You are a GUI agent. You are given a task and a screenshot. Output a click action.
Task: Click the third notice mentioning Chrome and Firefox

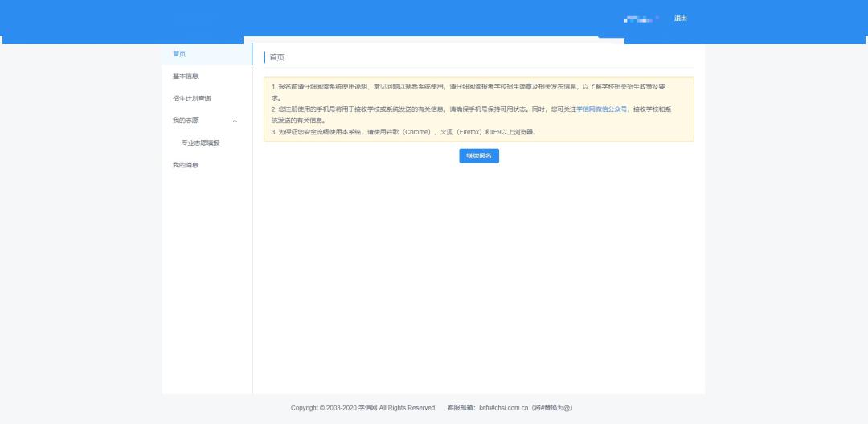[403, 131]
